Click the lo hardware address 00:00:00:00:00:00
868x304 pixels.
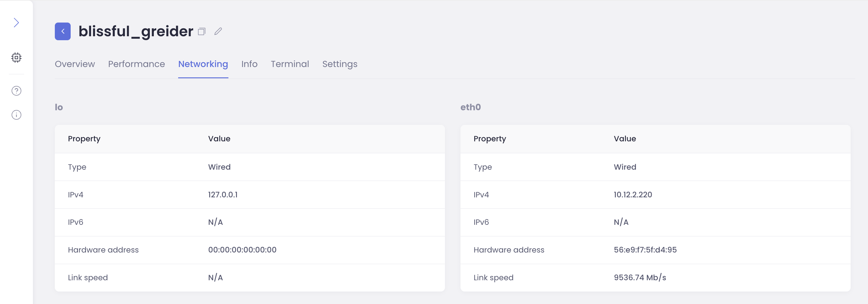[242, 250]
